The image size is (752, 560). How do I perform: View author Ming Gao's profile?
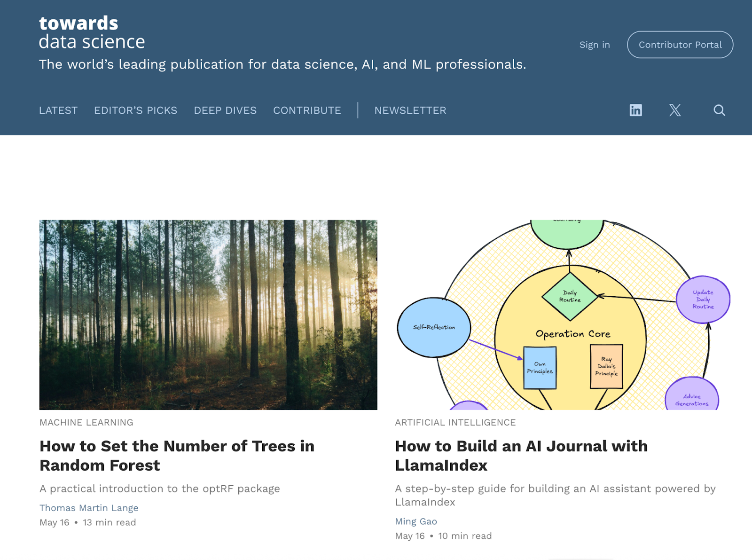416,521
